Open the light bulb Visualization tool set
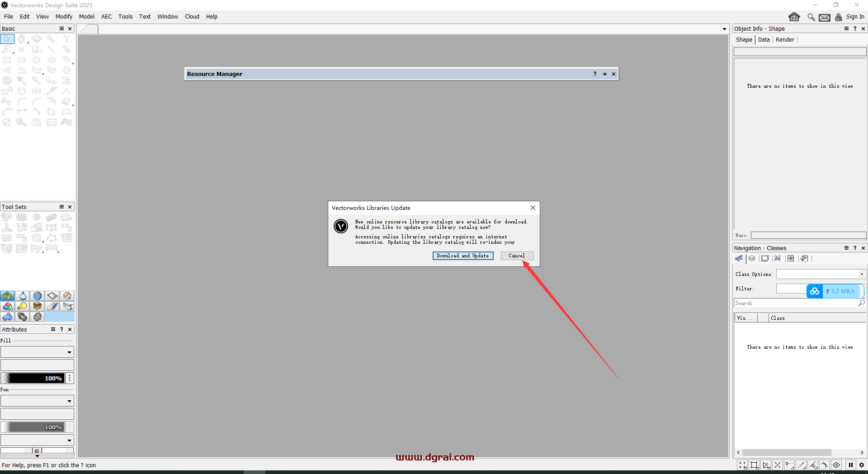 22,306
